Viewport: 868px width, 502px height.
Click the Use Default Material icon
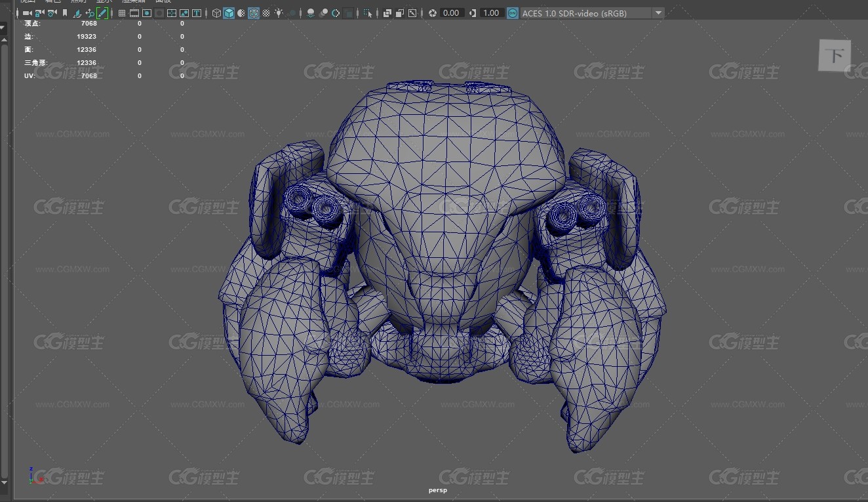click(241, 13)
